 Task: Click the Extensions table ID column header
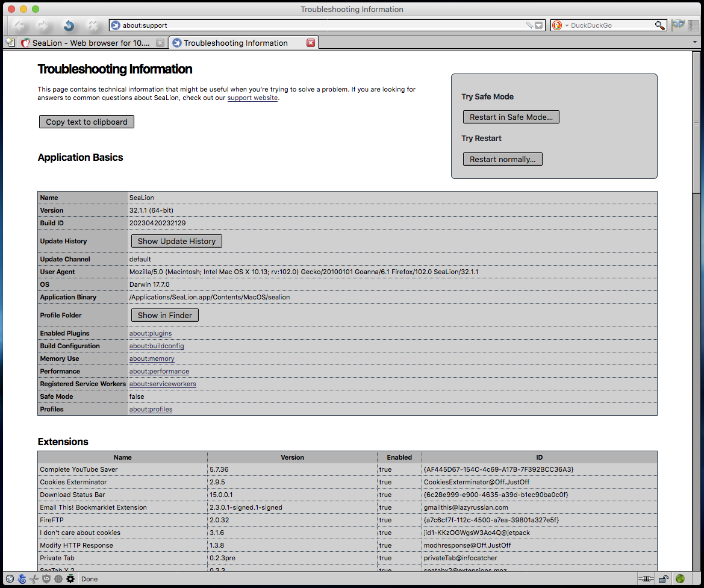[x=539, y=457]
